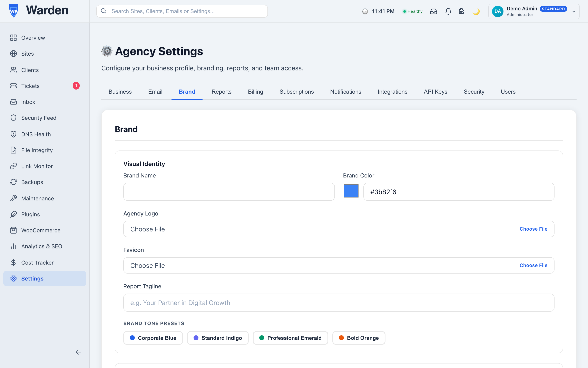Click the clock icon beside the time

click(x=365, y=11)
